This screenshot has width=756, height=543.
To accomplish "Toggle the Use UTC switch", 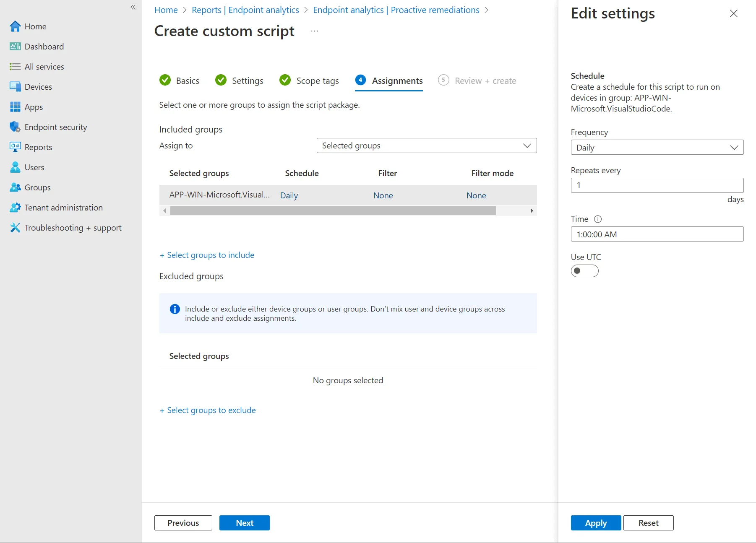I will (x=584, y=271).
